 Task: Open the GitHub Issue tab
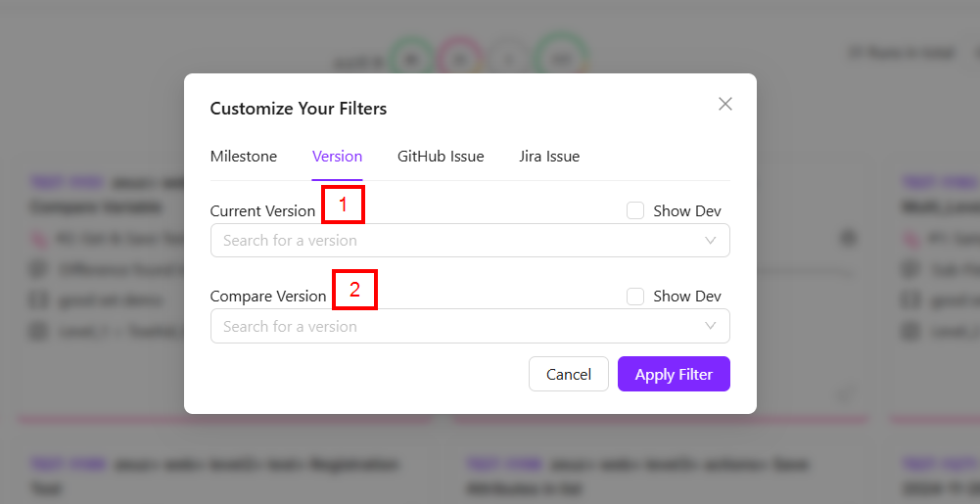click(x=441, y=157)
